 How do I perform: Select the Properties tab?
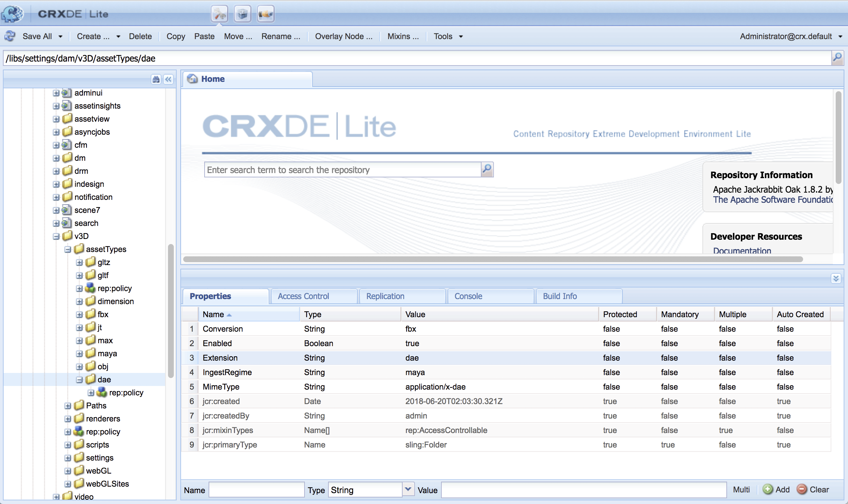pyautogui.click(x=226, y=296)
